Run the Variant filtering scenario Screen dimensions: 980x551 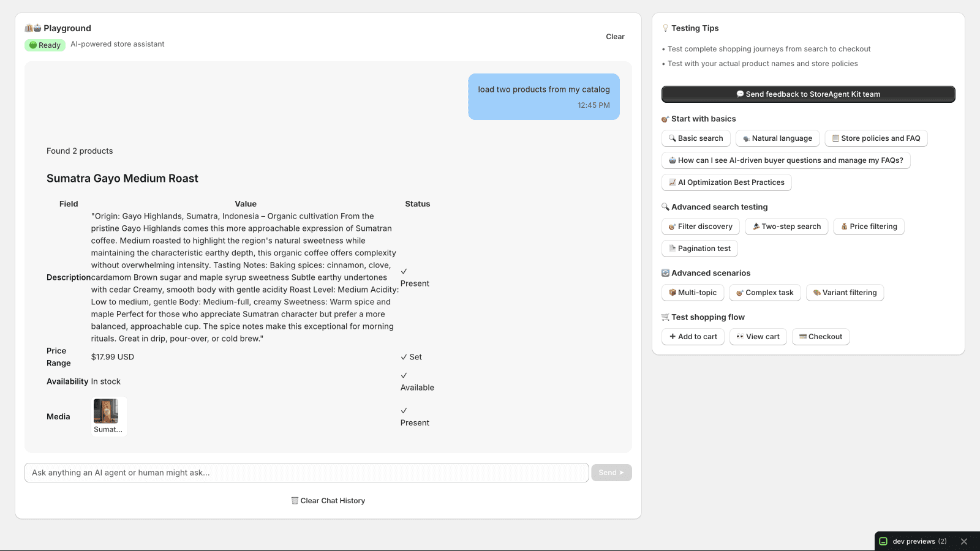(x=845, y=293)
